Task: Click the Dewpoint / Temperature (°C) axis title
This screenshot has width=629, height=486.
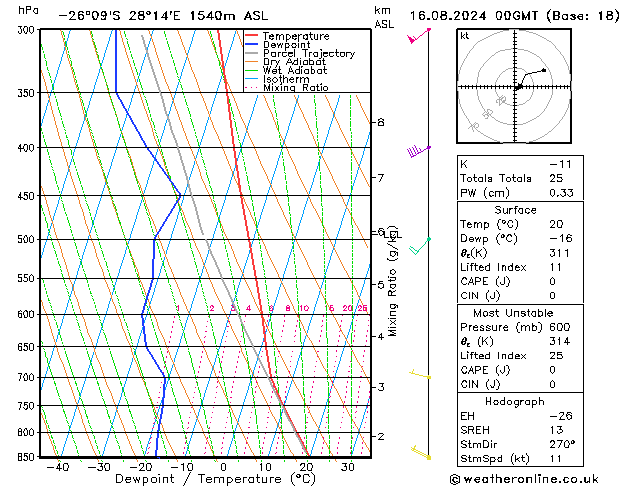Action: pos(215,479)
